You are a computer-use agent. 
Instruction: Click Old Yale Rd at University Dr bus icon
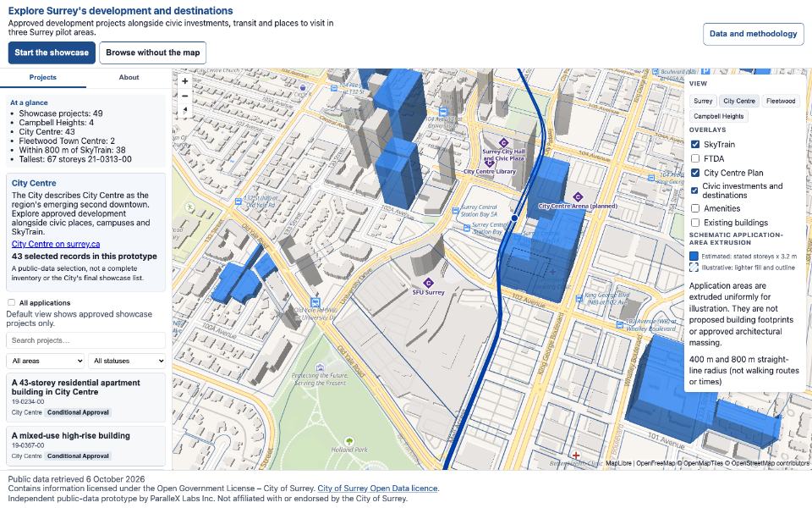[315, 303]
